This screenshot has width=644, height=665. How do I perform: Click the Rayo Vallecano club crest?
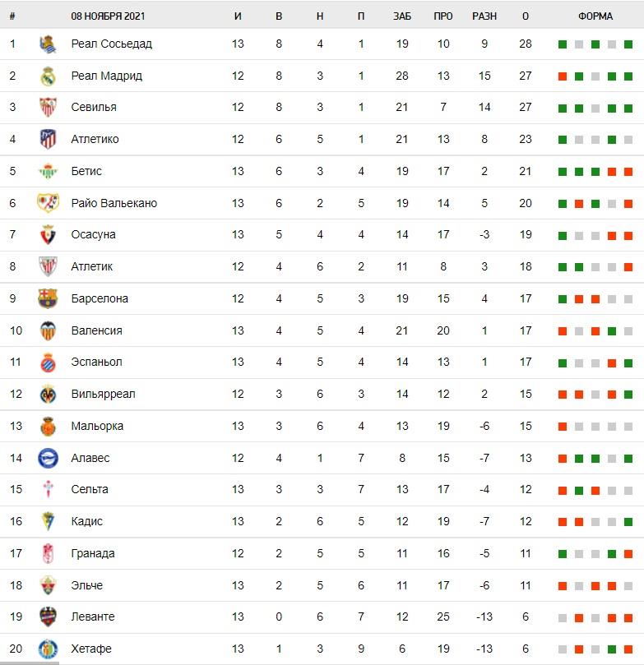[48, 203]
